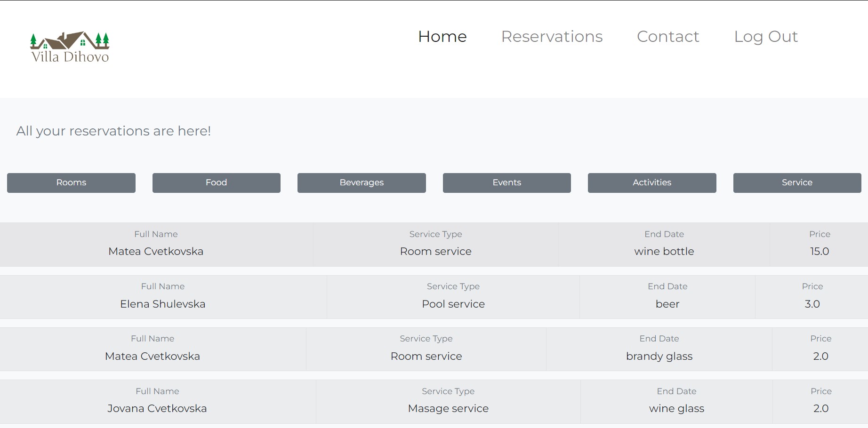Click the Pool service cell
The width and height of the screenshot is (868, 428).
click(453, 304)
